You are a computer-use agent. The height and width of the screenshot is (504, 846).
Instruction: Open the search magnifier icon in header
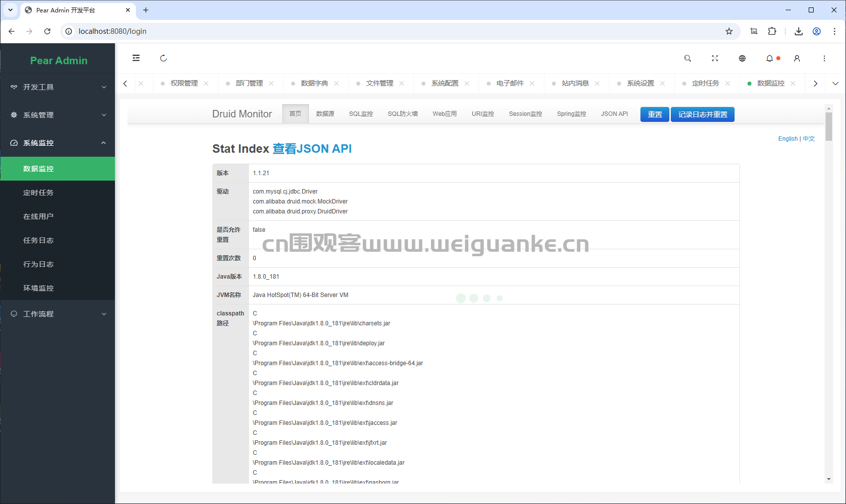coord(687,58)
